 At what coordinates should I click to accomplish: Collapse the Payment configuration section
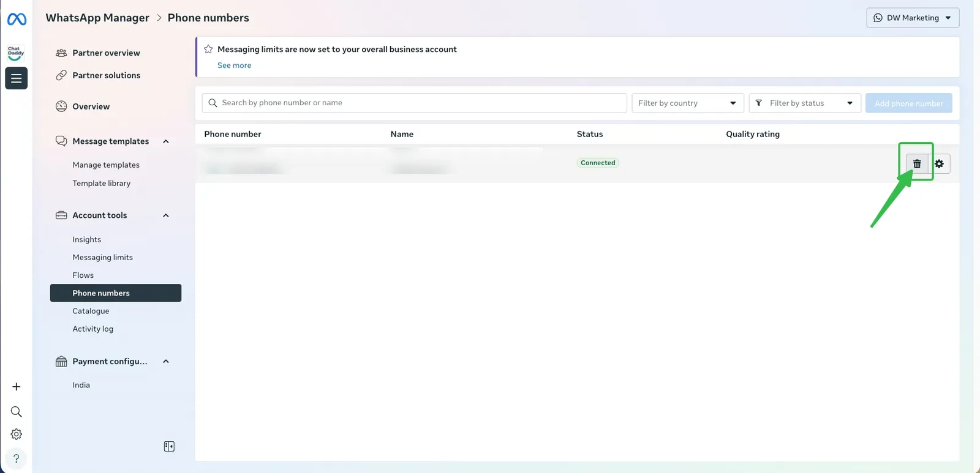[x=166, y=362]
